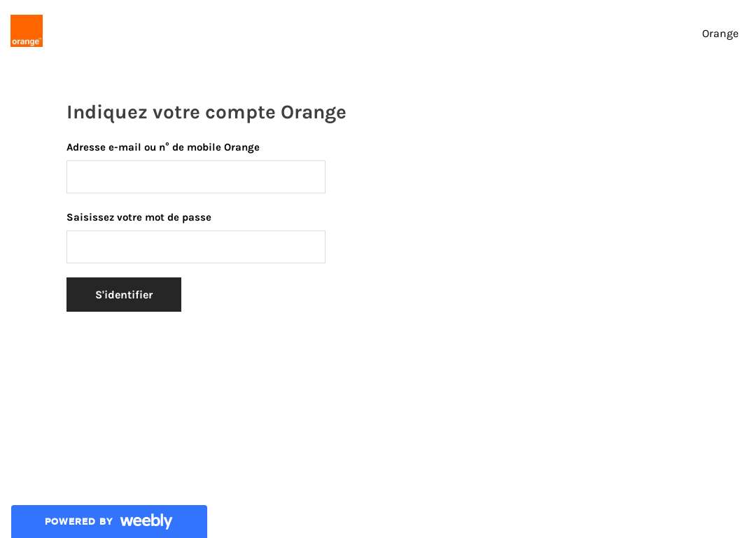Go home via the orange brand logo
Image resolution: width=756 pixels, height=538 pixels.
27,31
